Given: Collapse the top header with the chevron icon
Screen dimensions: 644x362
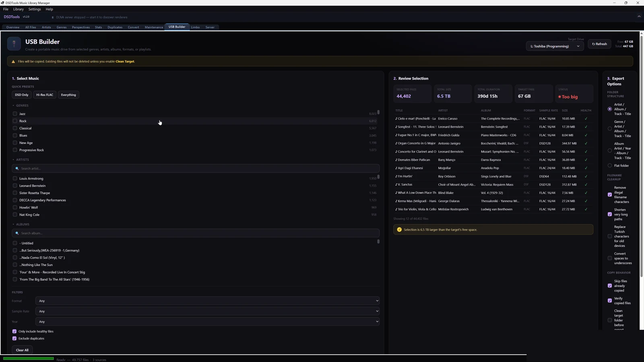Looking at the screenshot, I should coord(639,16).
